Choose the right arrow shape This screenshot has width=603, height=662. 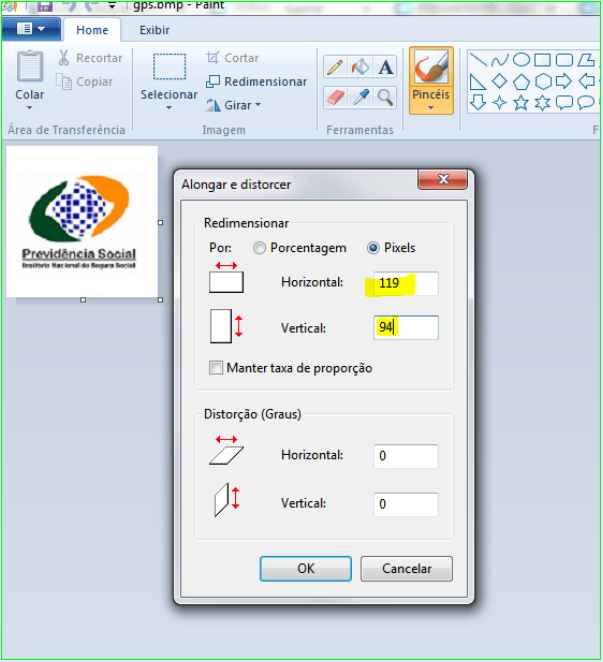564,81
